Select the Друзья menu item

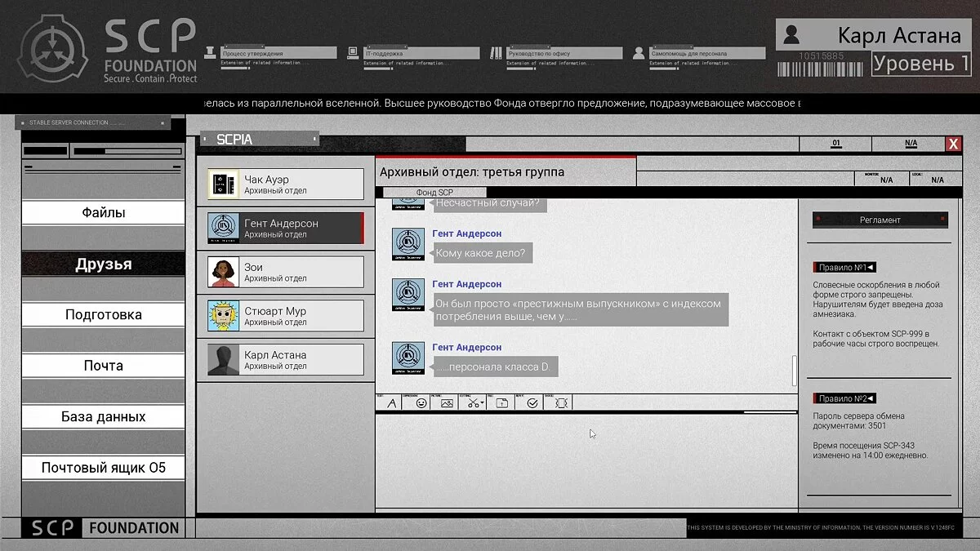pyautogui.click(x=104, y=264)
